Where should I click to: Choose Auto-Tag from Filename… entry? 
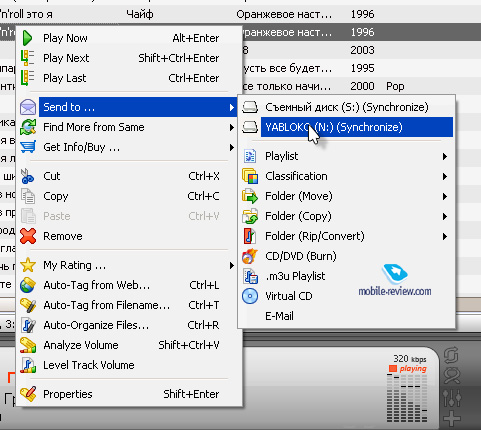129,305
